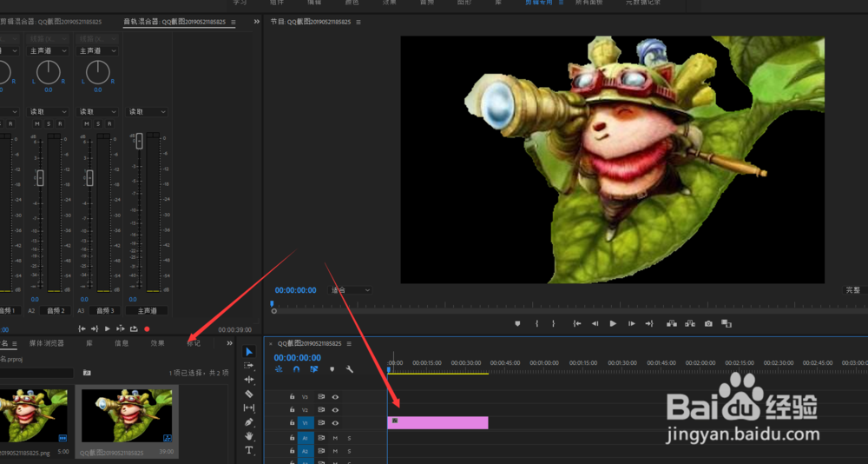
Task: Toggle V3 track output eye
Action: (x=335, y=397)
